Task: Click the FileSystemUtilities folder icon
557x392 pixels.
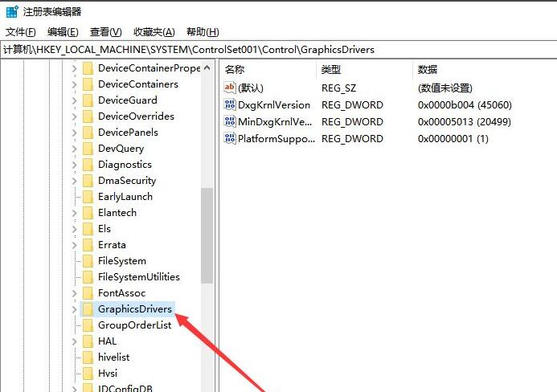Action: 88,277
